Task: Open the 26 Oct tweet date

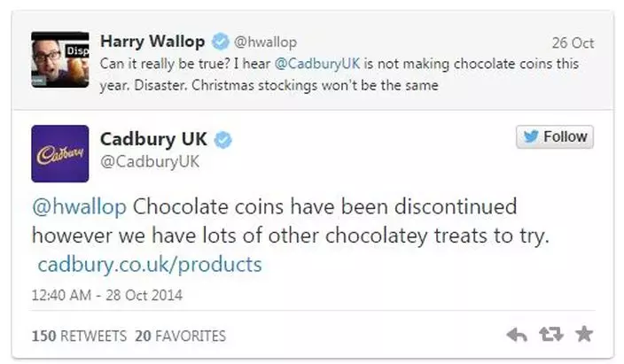Action: (572, 43)
